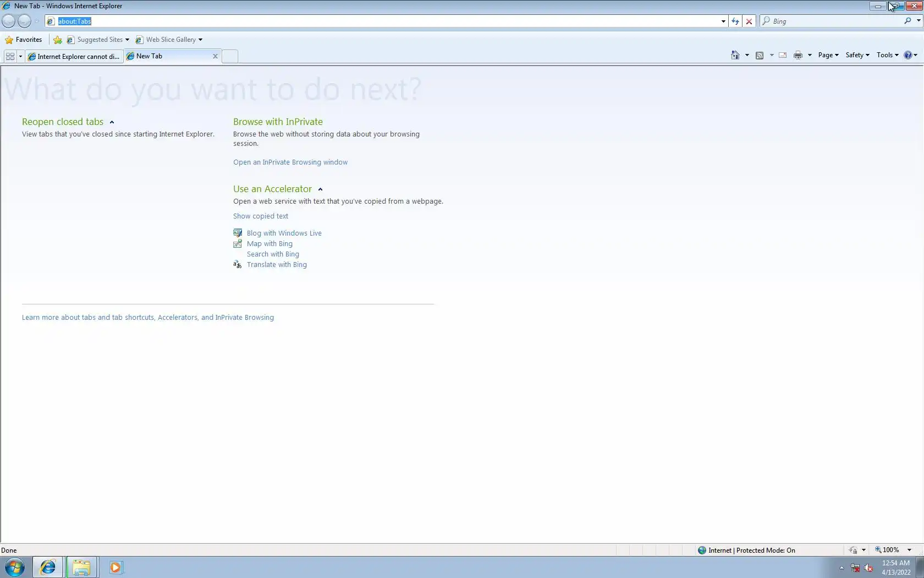Open the Tools menu

pos(887,55)
